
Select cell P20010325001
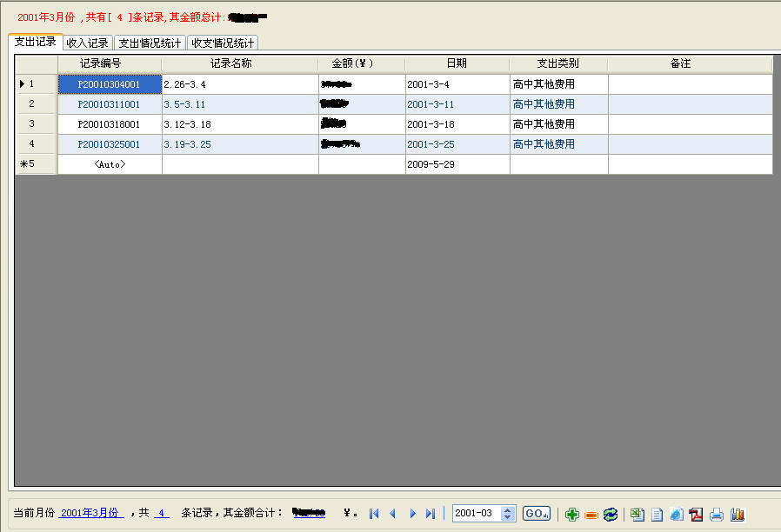coord(110,143)
